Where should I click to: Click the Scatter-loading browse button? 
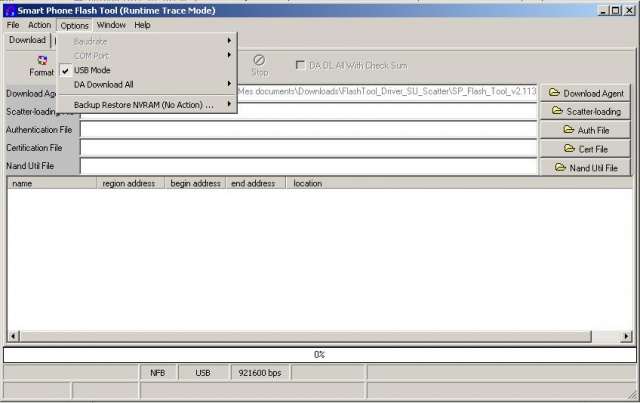585,111
